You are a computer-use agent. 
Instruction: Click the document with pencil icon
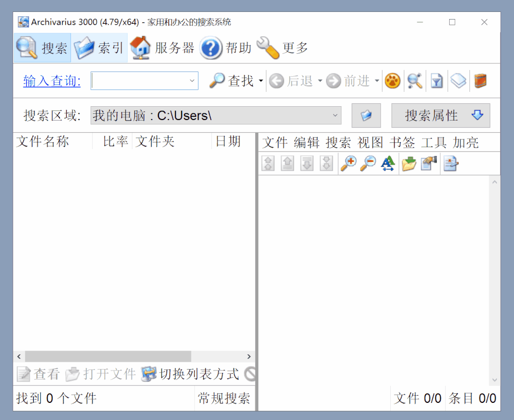coord(451,163)
